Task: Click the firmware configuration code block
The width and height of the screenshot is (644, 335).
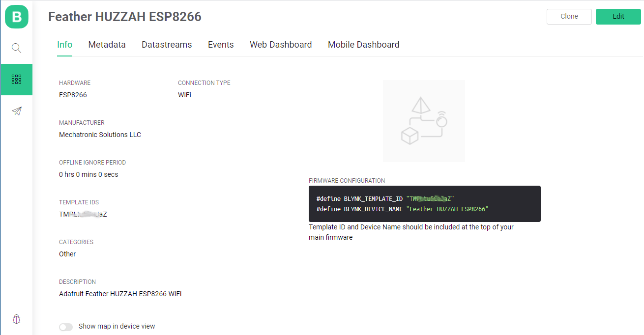Action: (425, 204)
